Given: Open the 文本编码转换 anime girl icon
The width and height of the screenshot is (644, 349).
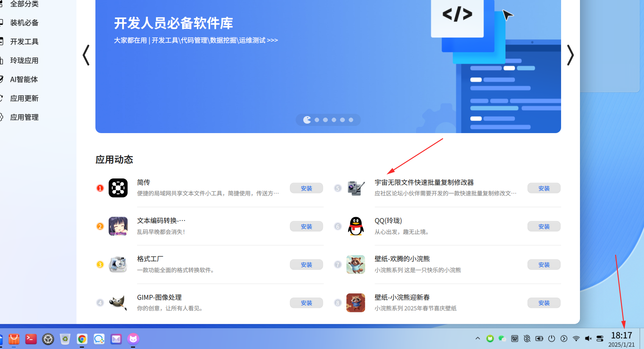Looking at the screenshot, I should [x=118, y=226].
